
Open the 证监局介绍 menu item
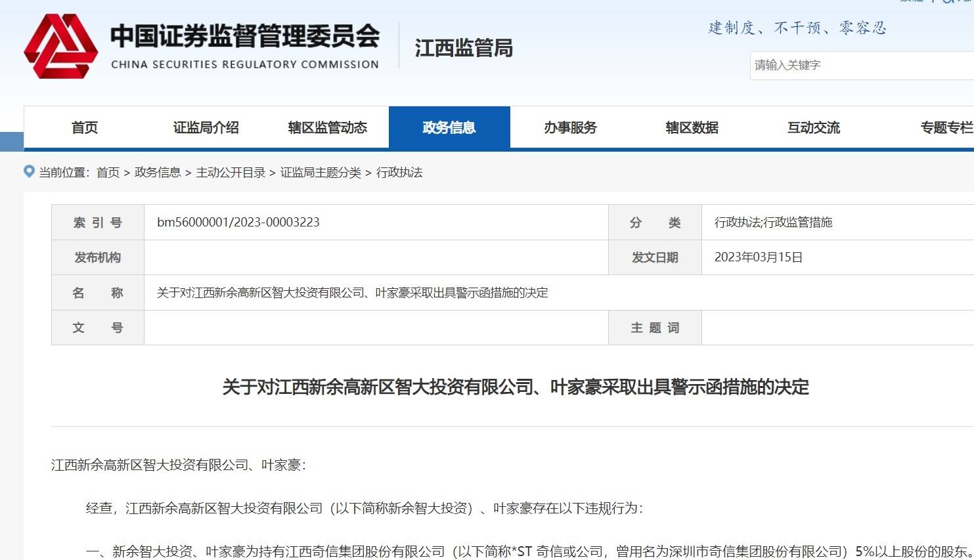point(206,128)
